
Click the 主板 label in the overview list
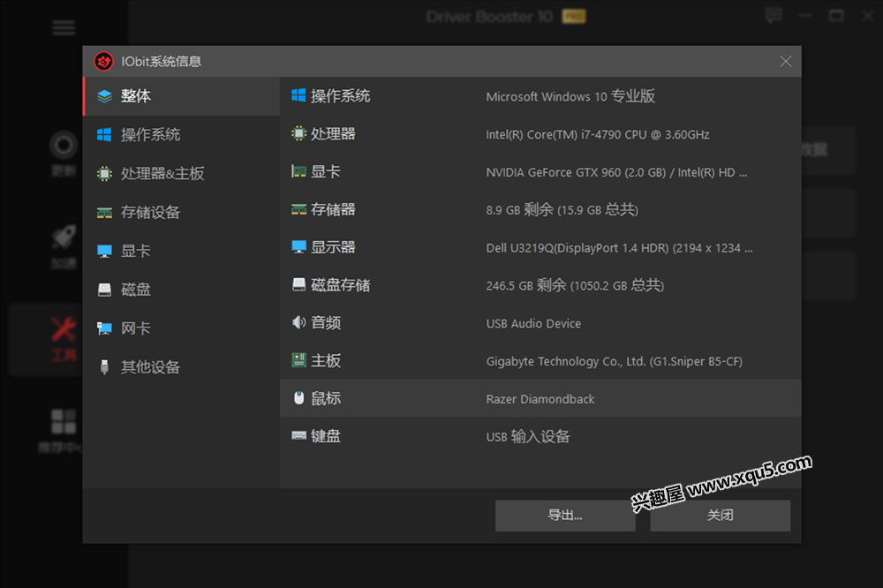coord(326,360)
